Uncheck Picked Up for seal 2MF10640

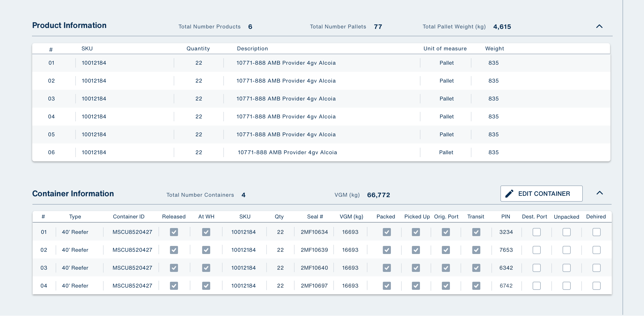[416, 268]
